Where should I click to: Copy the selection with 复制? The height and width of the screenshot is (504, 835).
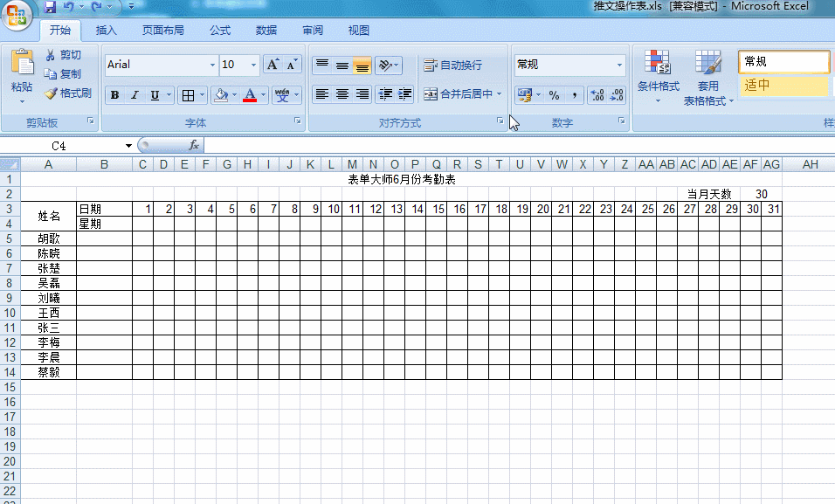pyautogui.click(x=63, y=74)
